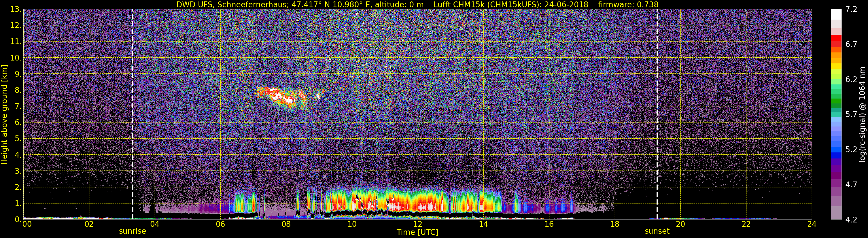The height and width of the screenshot is (238, 868).
Task: Click the time axis tick label '08'
Action: pos(286,224)
